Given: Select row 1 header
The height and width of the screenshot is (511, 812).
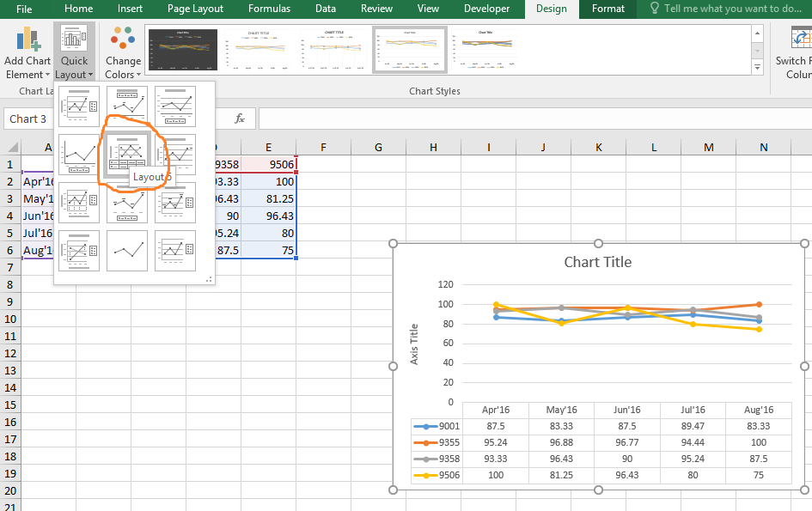Looking at the screenshot, I should [x=10, y=165].
